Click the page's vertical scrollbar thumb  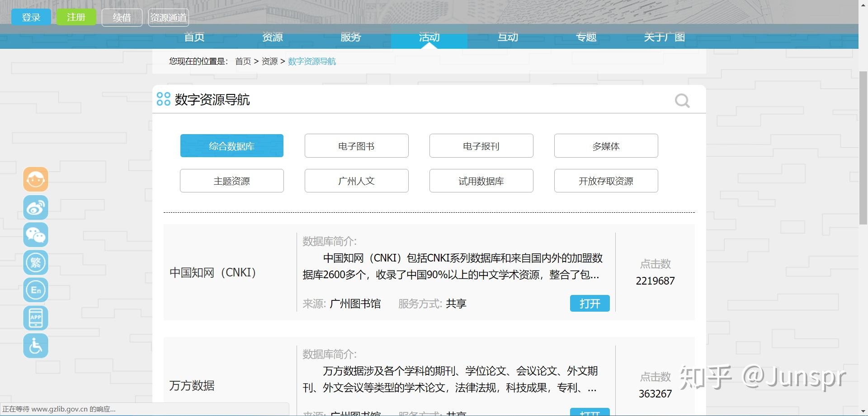[863, 148]
